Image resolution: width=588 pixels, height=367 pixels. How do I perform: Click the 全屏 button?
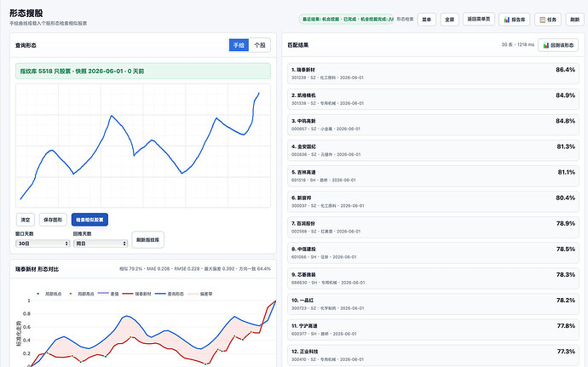450,20
